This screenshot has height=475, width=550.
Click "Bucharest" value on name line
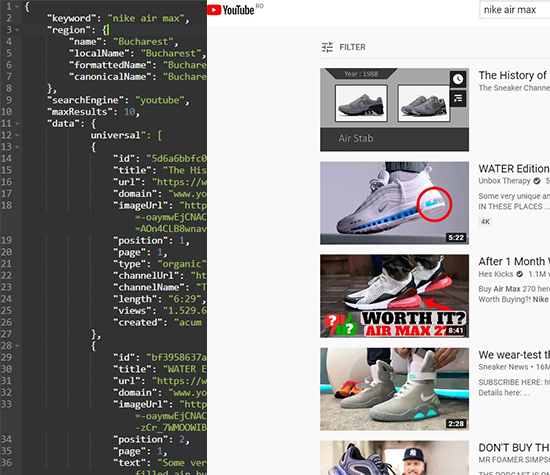(143, 42)
